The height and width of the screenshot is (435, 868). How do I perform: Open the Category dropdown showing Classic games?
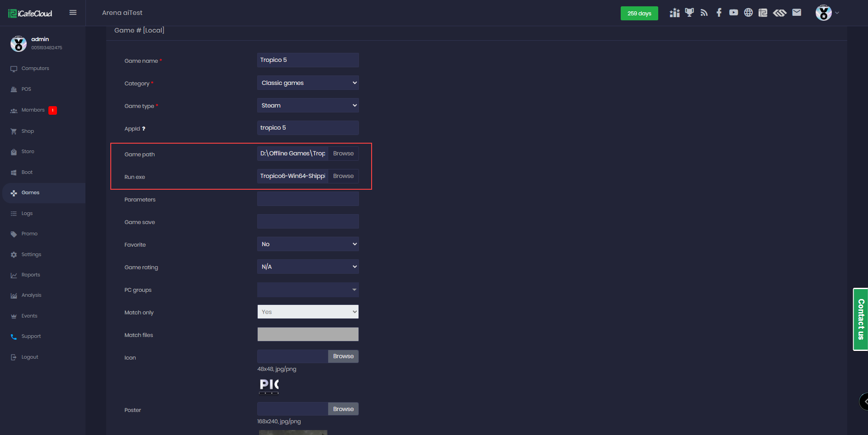308,83
